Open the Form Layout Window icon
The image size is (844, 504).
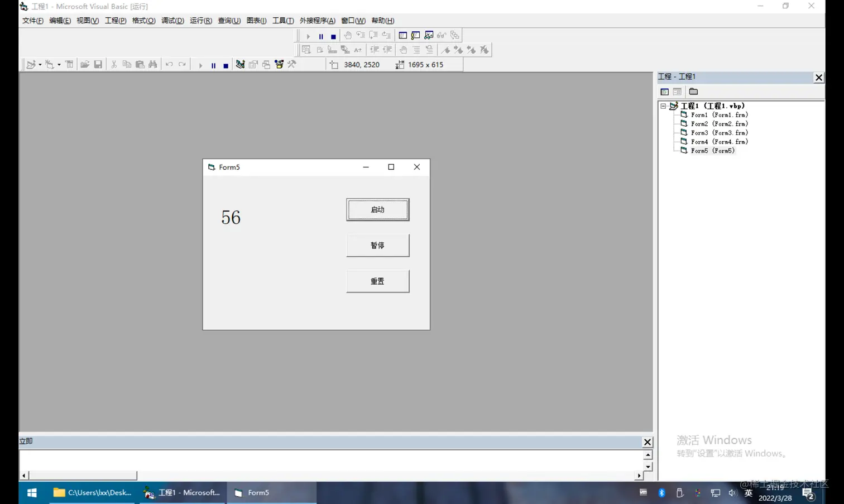point(266,65)
